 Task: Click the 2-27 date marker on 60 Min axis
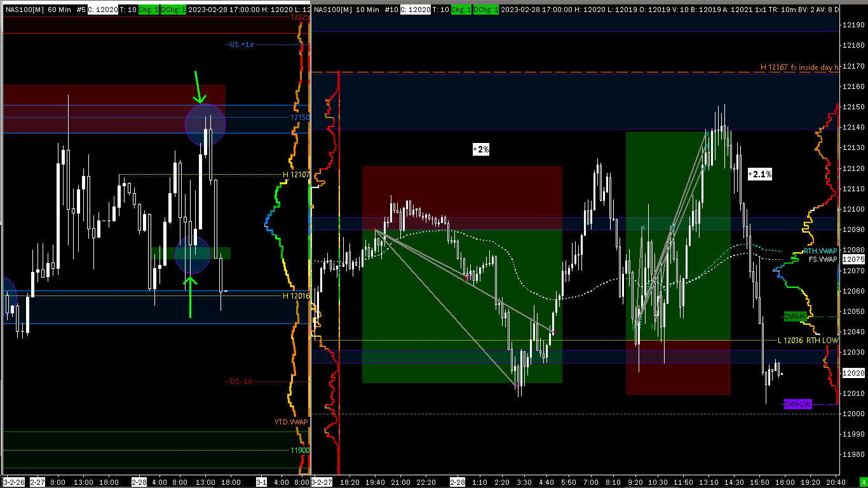pyautogui.click(x=37, y=482)
